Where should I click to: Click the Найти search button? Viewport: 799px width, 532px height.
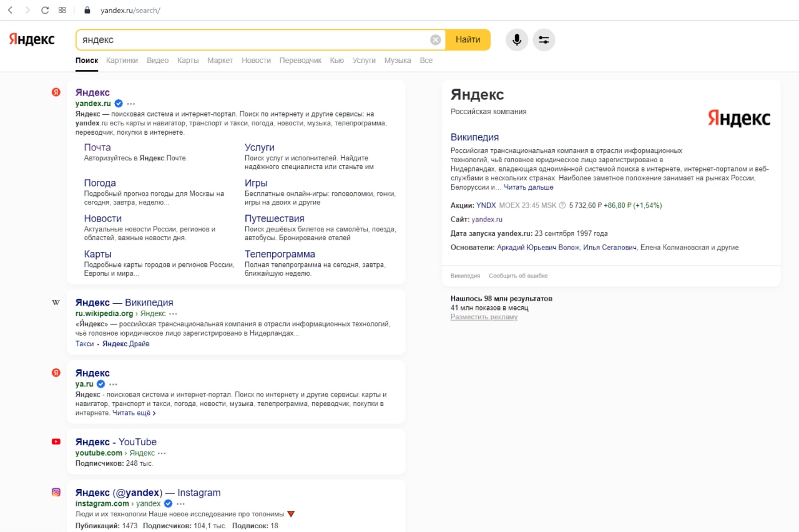tap(468, 40)
